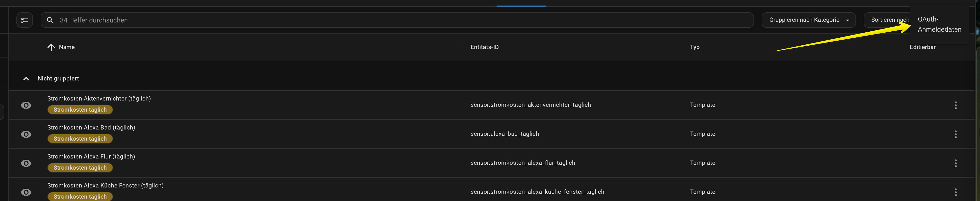980x201 pixels.
Task: Click 'Template' type in Aktenvernichter row
Action: pos(703,105)
